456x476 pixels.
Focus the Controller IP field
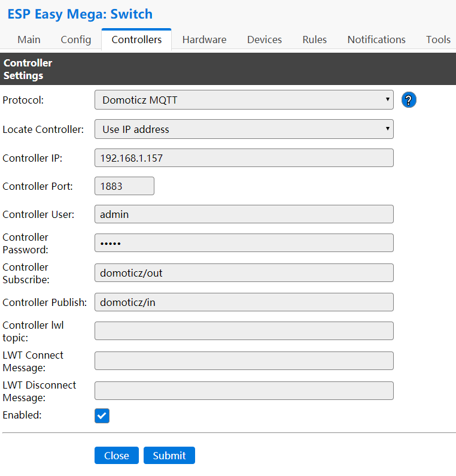(x=244, y=158)
